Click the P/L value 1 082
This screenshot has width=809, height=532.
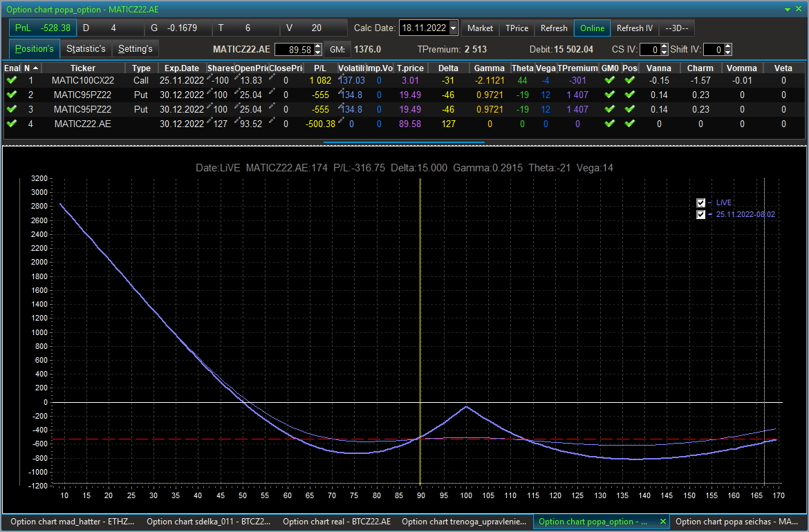point(320,80)
